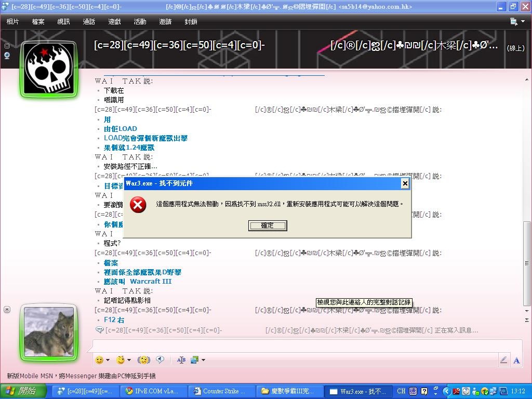Open the wink animation picker
Screen dimensions: 532x399
(121, 360)
